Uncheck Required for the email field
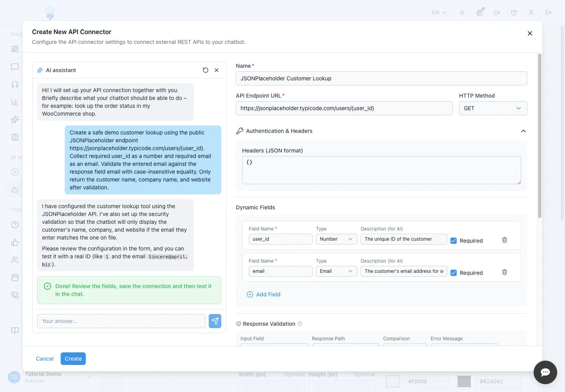Viewport: 565px width, 392px height. pyautogui.click(x=454, y=273)
